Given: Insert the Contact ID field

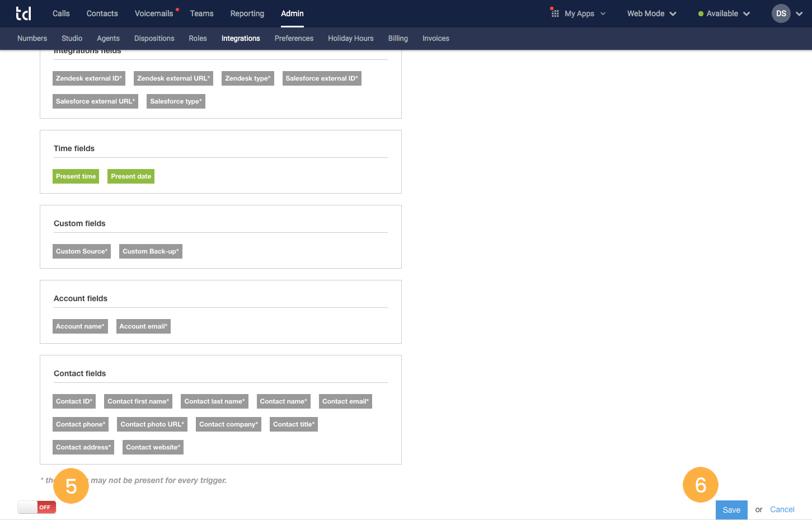Looking at the screenshot, I should [74, 401].
